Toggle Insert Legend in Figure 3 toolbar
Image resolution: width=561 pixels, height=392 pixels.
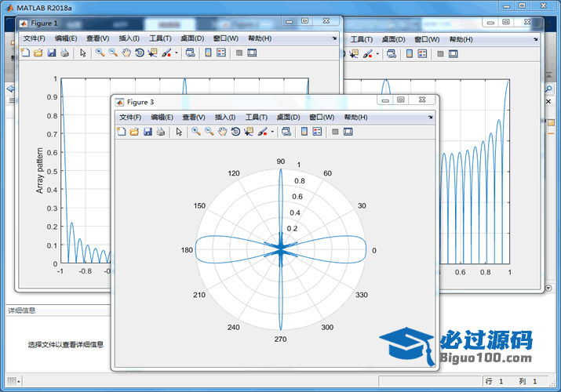pos(317,132)
